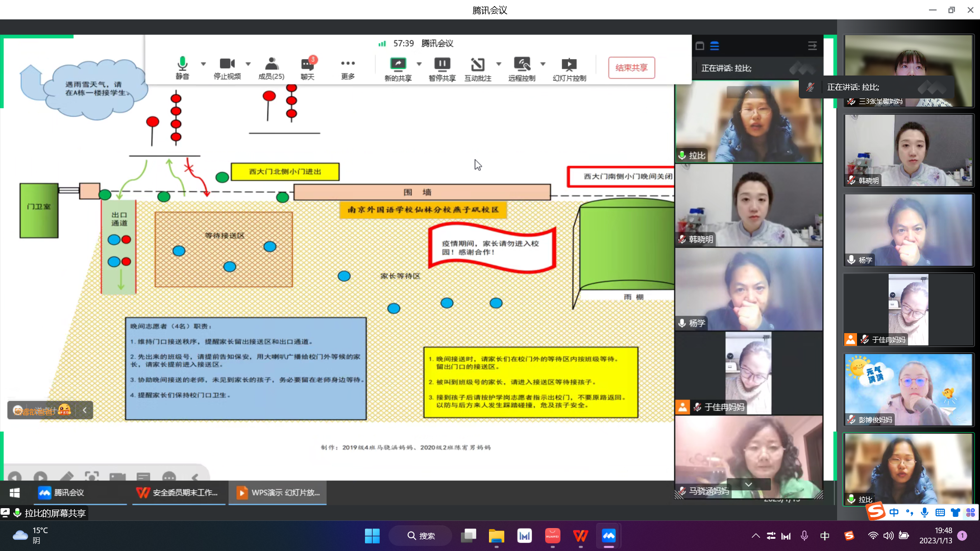Start a 新的共享 new share
This screenshot has height=551, width=980.
[x=398, y=69]
